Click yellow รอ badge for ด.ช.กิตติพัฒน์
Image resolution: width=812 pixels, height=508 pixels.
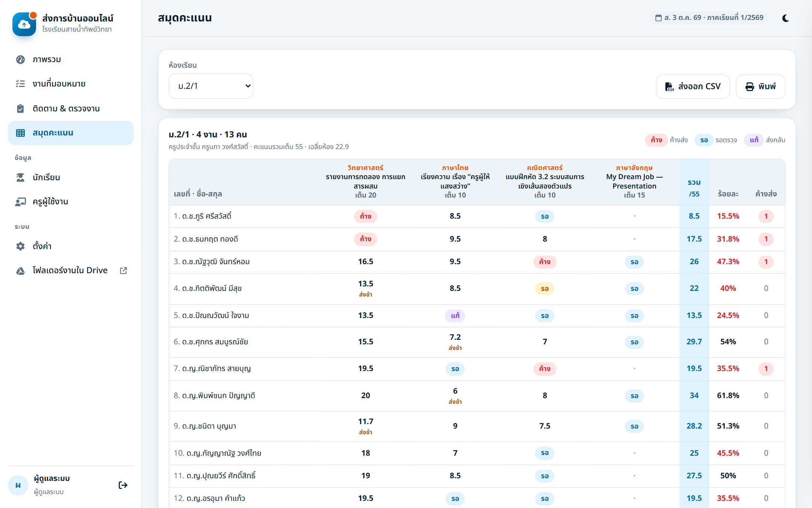coord(545,289)
